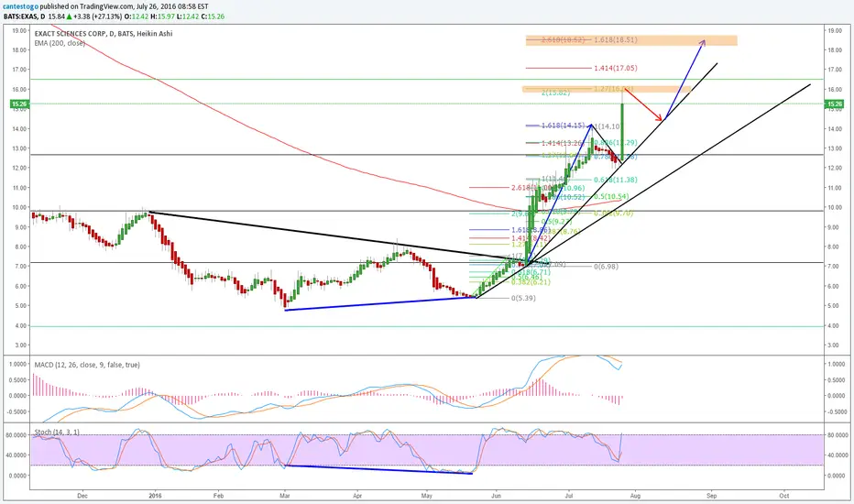Viewport: 854px width, 504px height.
Task: Click the 15.26 price tag on right axis
Action: [835, 104]
